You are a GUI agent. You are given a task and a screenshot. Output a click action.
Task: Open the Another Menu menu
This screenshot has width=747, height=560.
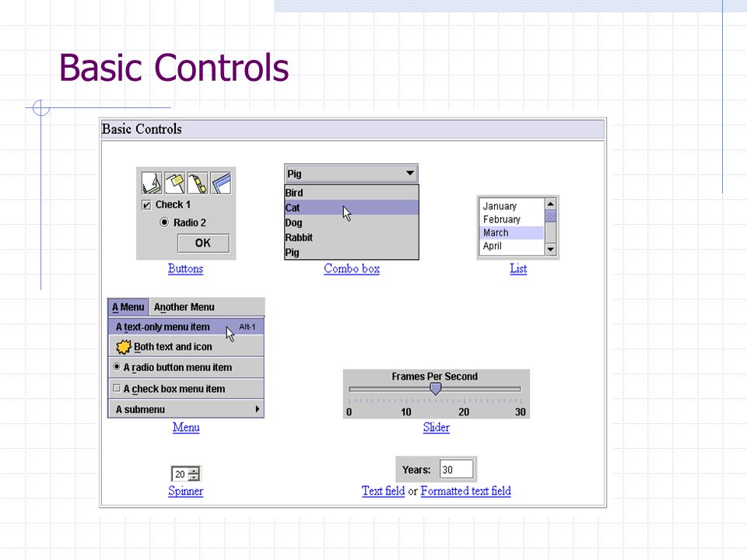click(184, 307)
